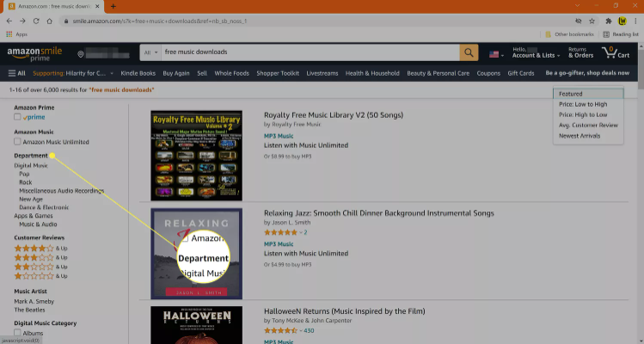
Task: Filter by artist Mark A. Smeby
Action: click(x=34, y=301)
